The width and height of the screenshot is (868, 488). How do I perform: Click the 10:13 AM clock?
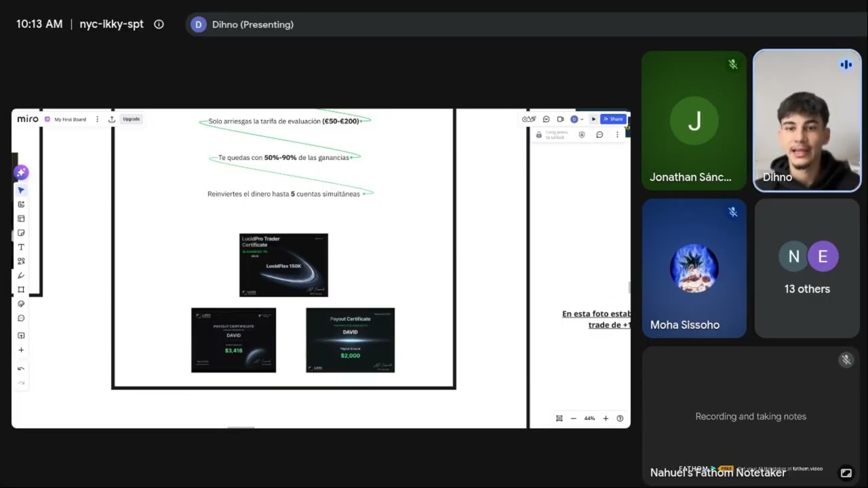coord(39,24)
